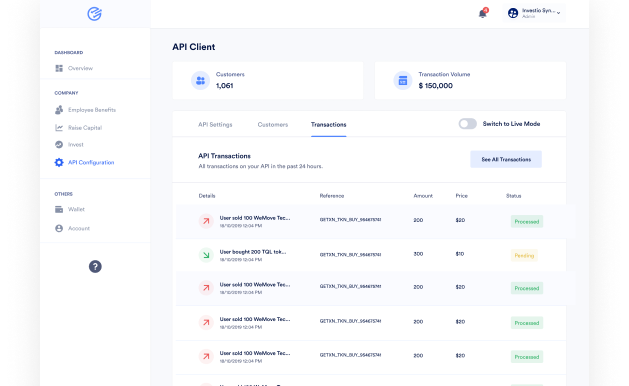Select the Transactions tab
The image size is (629, 386).
(x=329, y=124)
